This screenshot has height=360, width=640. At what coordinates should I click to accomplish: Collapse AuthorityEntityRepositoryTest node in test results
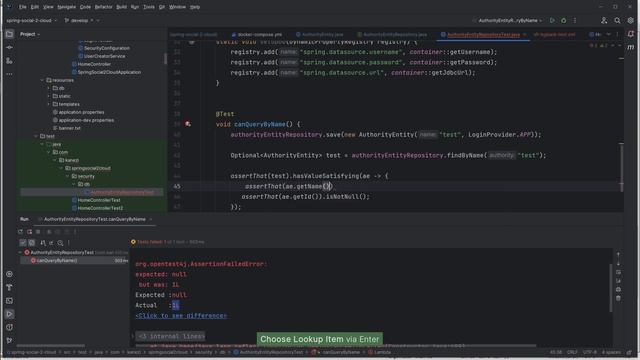[x=20, y=253]
